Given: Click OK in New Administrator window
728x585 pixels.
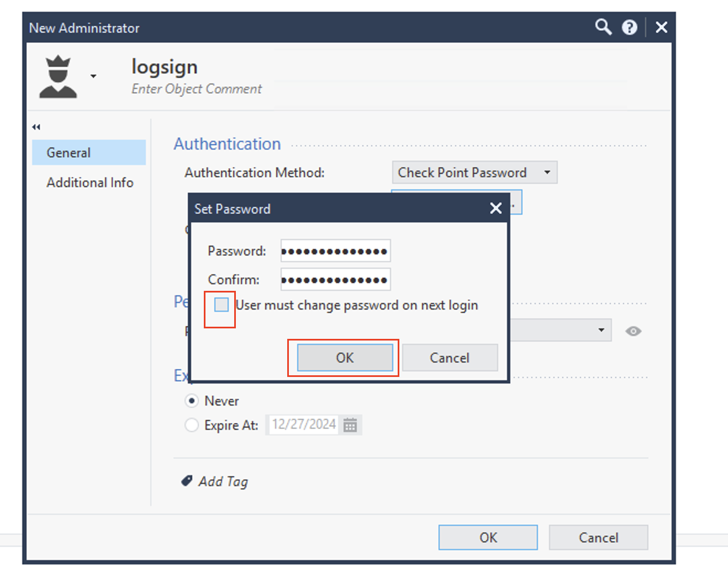Looking at the screenshot, I should 488,538.
